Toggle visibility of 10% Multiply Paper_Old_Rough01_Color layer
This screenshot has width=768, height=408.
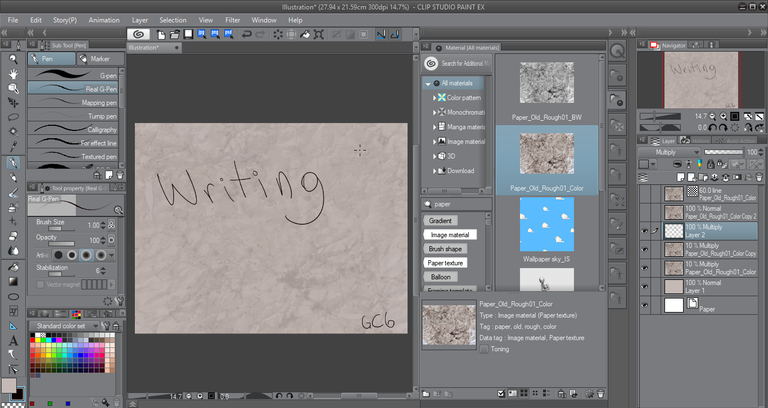coord(645,268)
